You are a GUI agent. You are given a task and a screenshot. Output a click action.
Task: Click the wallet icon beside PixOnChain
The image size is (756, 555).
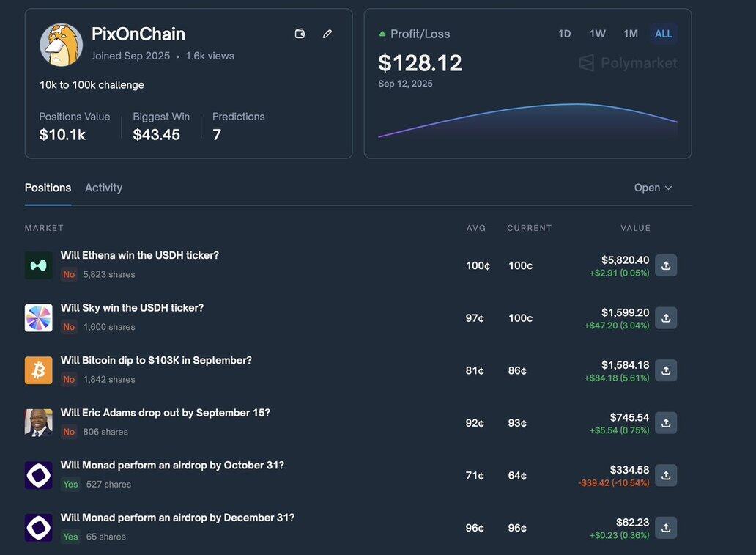click(300, 33)
